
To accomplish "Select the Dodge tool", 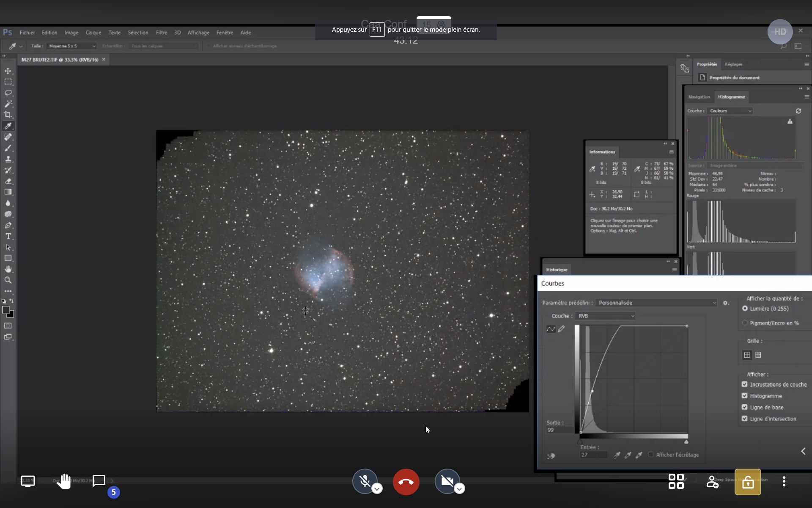I will click(8, 214).
